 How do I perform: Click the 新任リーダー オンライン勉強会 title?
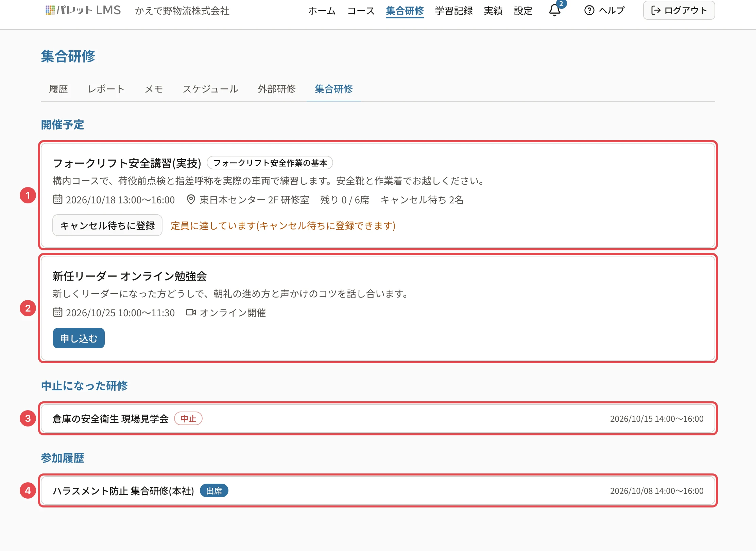[x=130, y=276]
